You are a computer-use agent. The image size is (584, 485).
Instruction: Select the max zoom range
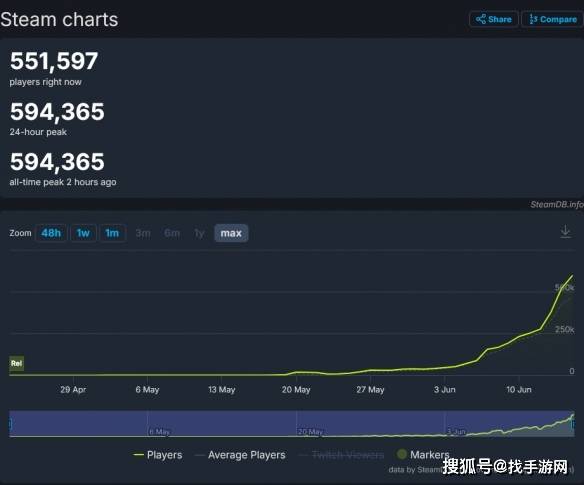[231, 233]
